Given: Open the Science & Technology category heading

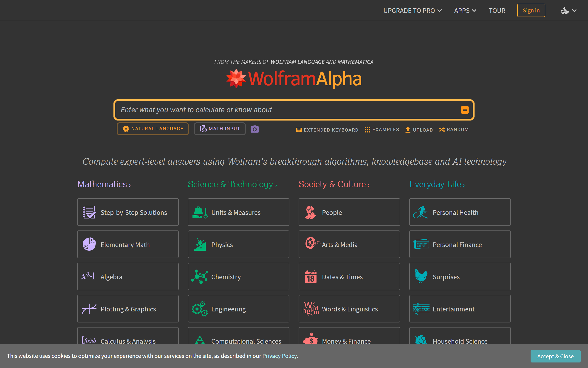Looking at the screenshot, I should [x=232, y=184].
